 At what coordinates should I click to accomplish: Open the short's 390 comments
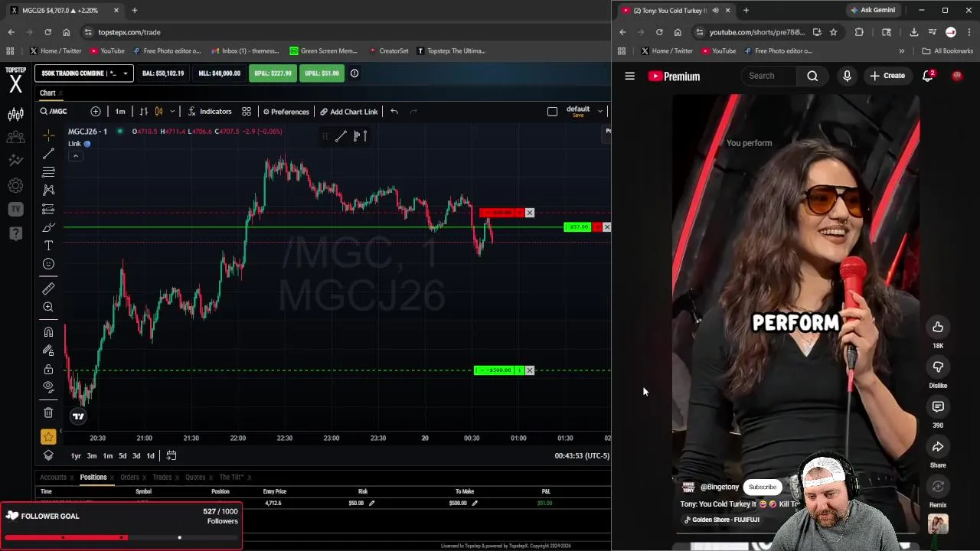pyautogui.click(x=938, y=407)
